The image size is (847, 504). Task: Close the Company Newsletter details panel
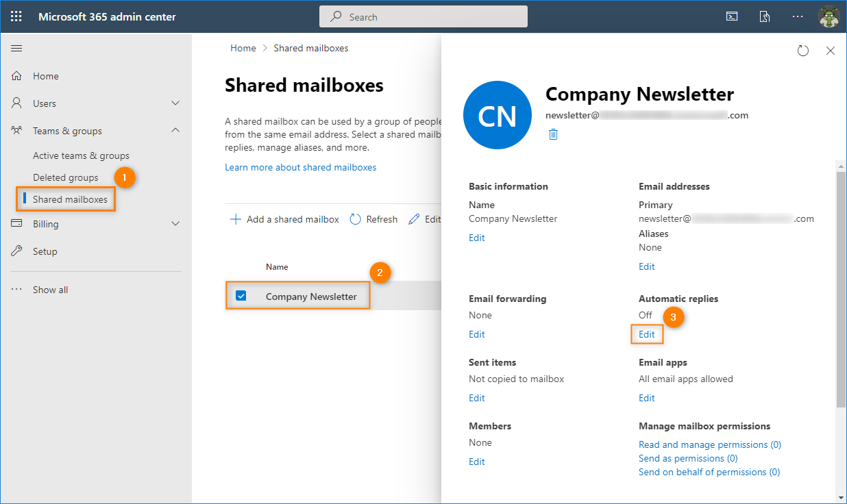[831, 51]
